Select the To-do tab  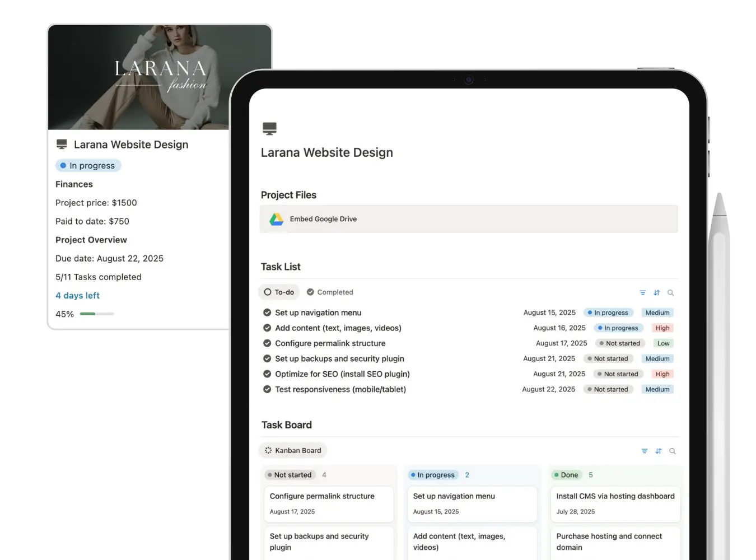(279, 292)
